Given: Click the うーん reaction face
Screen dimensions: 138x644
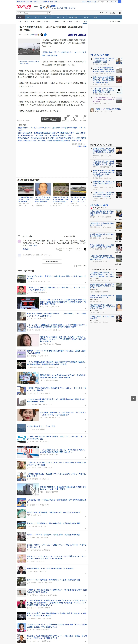Looking at the screenshot, I should click(x=77, y=249).
